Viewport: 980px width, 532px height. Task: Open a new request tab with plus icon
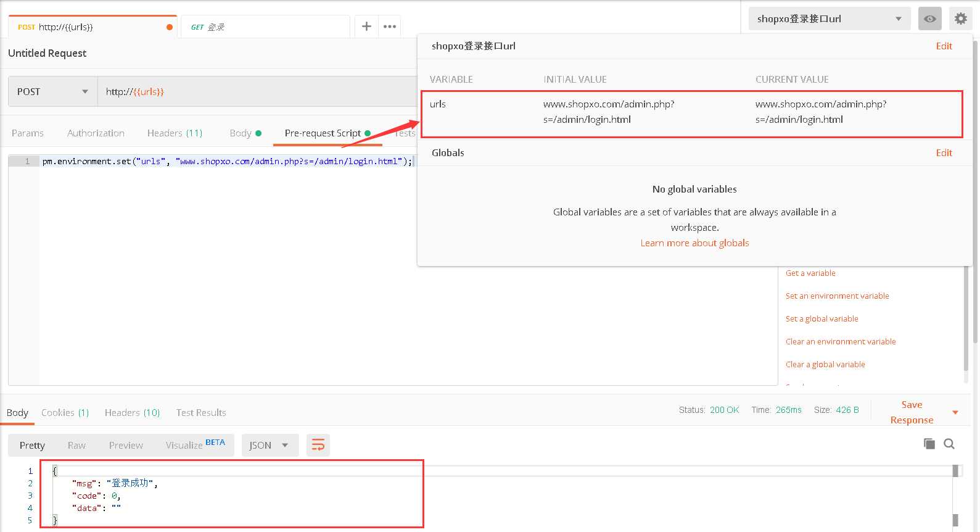pyautogui.click(x=366, y=27)
